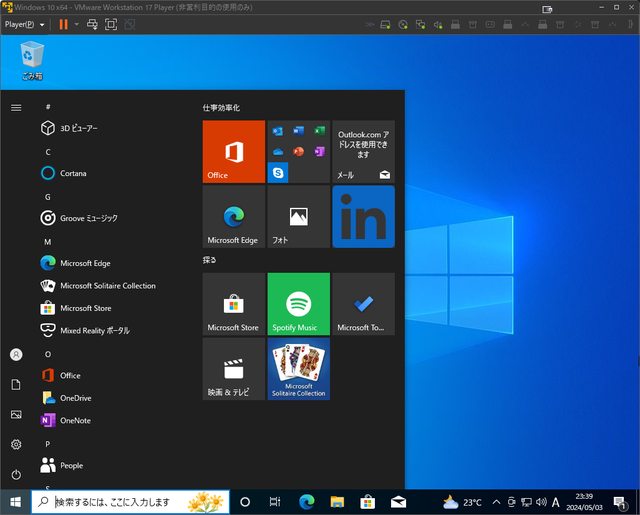The width and height of the screenshot is (640, 515).
Task: Open the red Office tile
Action: 233,152
